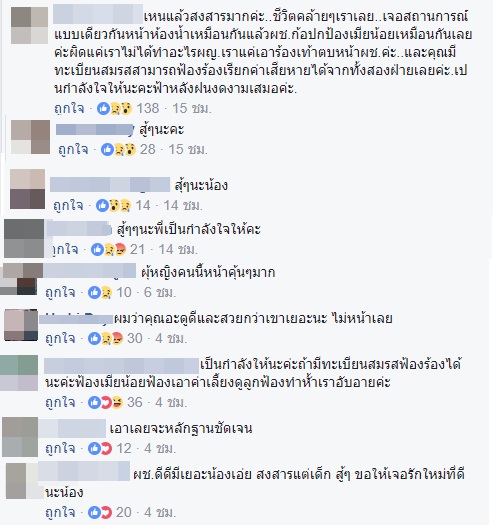Open avatar of the สู้ๆนะน้อง commenter
The image size is (493, 525).
(x=27, y=189)
